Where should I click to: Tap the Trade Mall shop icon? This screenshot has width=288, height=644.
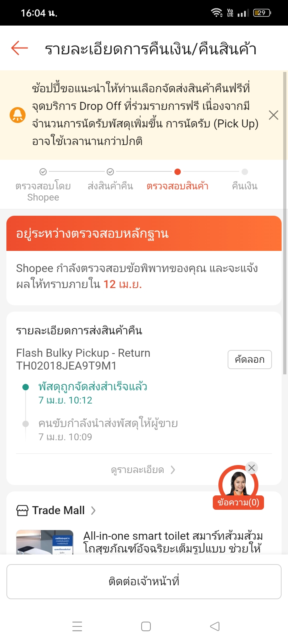click(22, 511)
